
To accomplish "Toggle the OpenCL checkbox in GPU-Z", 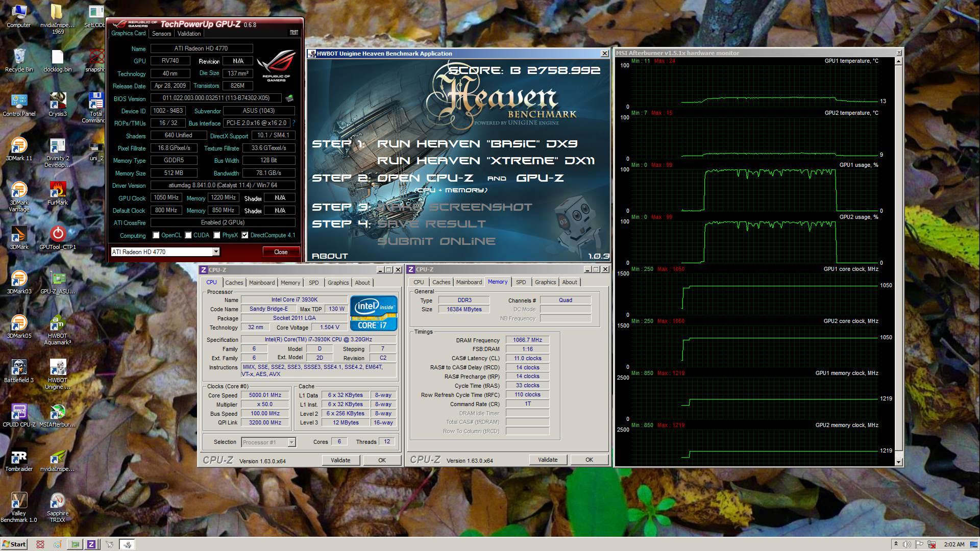I will tap(156, 235).
